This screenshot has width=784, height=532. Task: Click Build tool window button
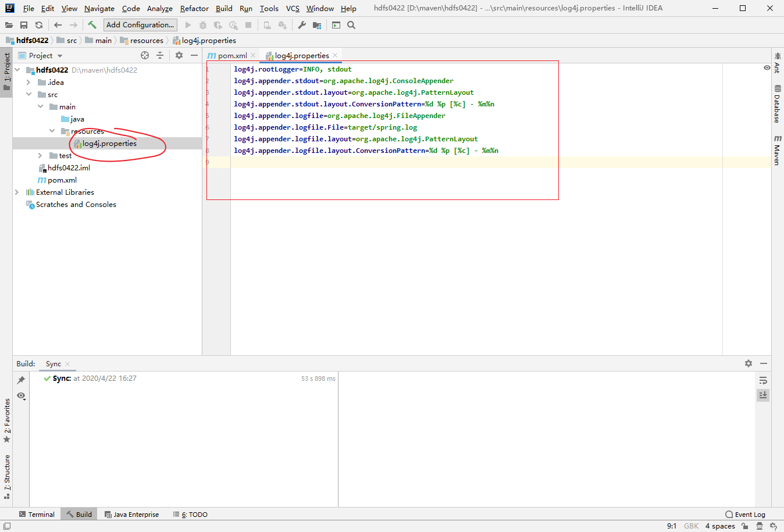click(x=79, y=515)
